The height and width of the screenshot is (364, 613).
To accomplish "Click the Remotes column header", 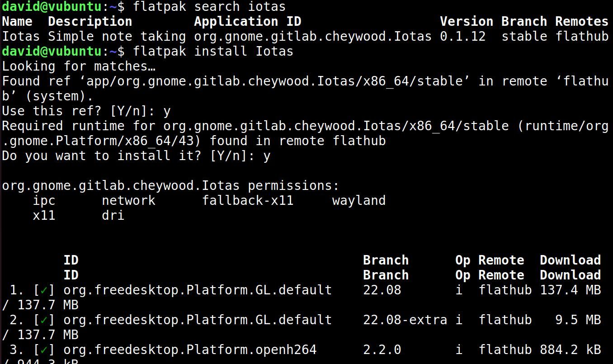I will coord(581,22).
